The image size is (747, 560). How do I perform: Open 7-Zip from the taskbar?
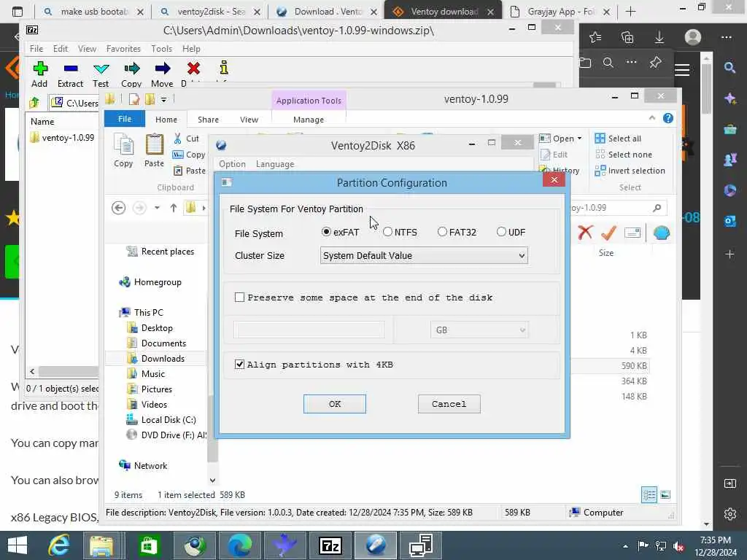click(x=330, y=545)
